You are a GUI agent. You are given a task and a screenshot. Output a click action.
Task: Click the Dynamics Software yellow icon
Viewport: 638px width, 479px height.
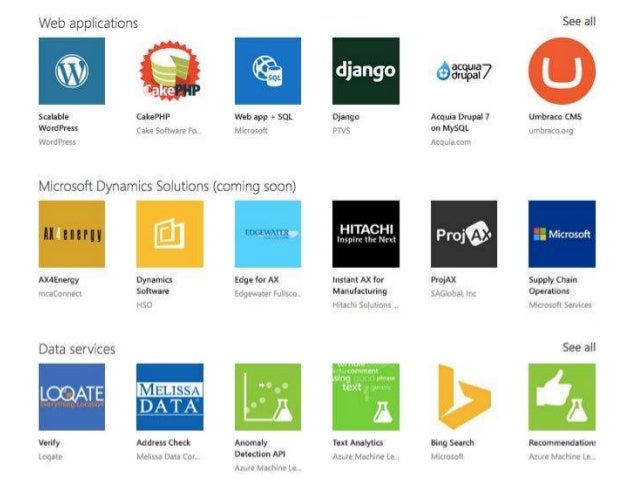point(170,234)
